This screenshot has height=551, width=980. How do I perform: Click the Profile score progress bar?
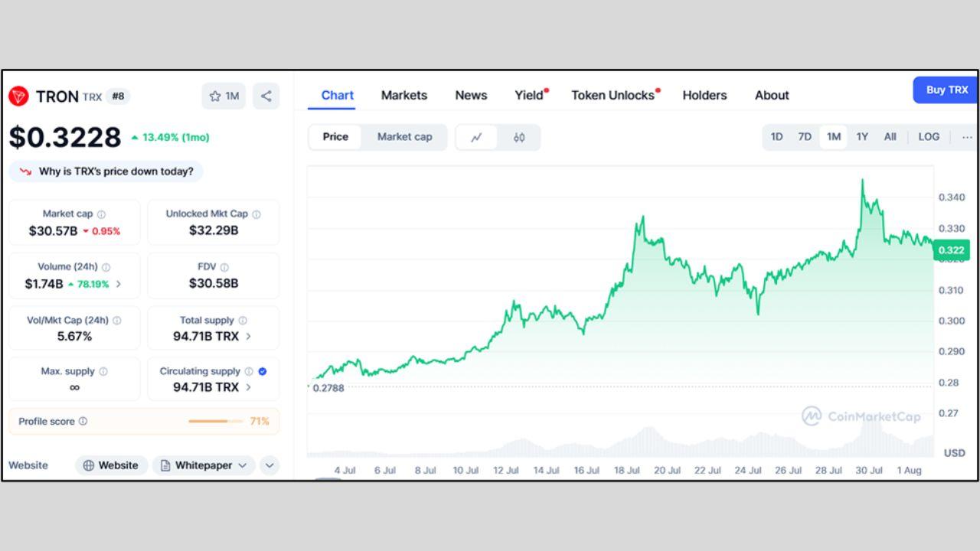pos(215,421)
